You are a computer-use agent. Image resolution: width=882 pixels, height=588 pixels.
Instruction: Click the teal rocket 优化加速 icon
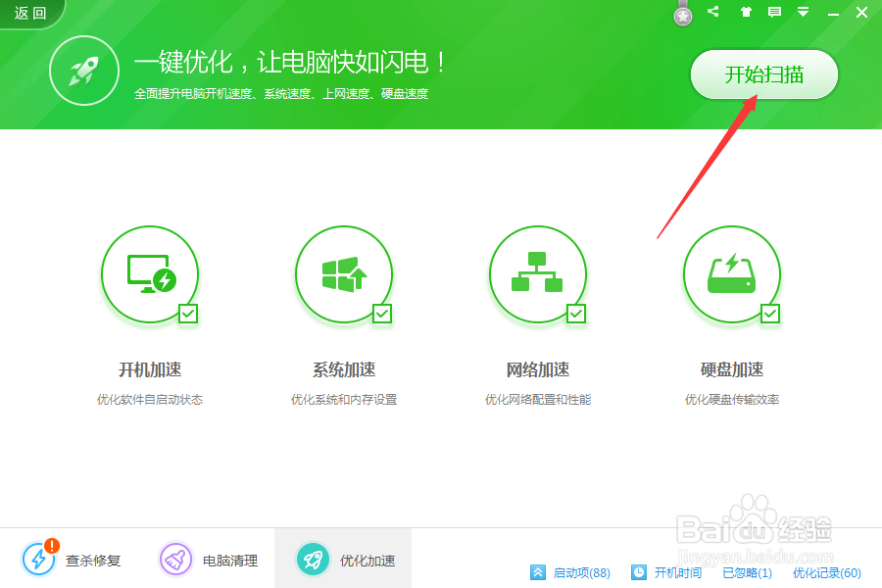[x=313, y=560]
